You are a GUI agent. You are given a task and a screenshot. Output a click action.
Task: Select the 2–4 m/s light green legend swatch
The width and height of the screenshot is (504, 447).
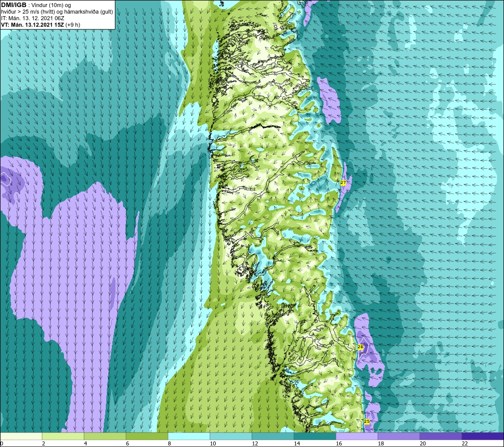pyautogui.click(x=63, y=436)
